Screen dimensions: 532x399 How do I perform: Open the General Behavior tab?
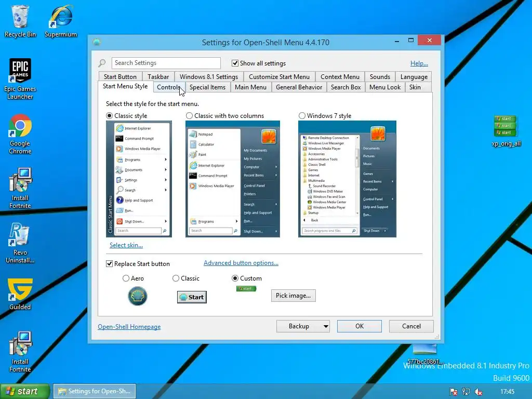[x=299, y=87]
